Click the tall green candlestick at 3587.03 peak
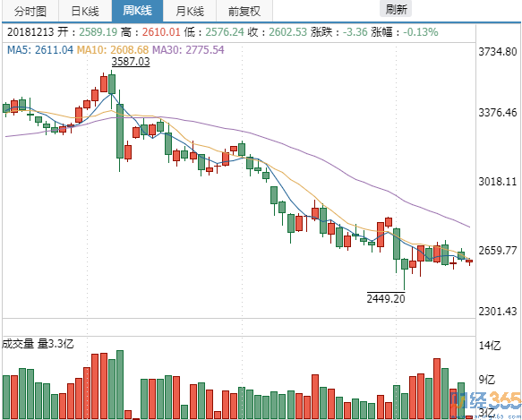The image size is (522, 420). tap(112, 84)
